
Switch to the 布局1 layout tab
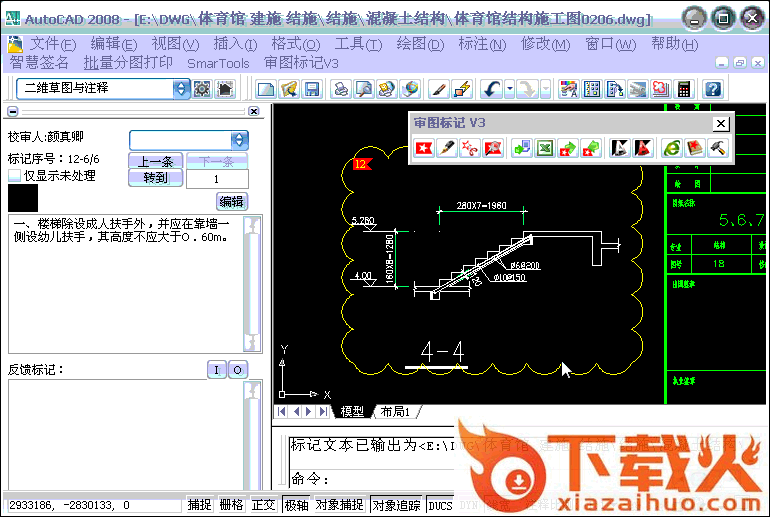(x=396, y=412)
